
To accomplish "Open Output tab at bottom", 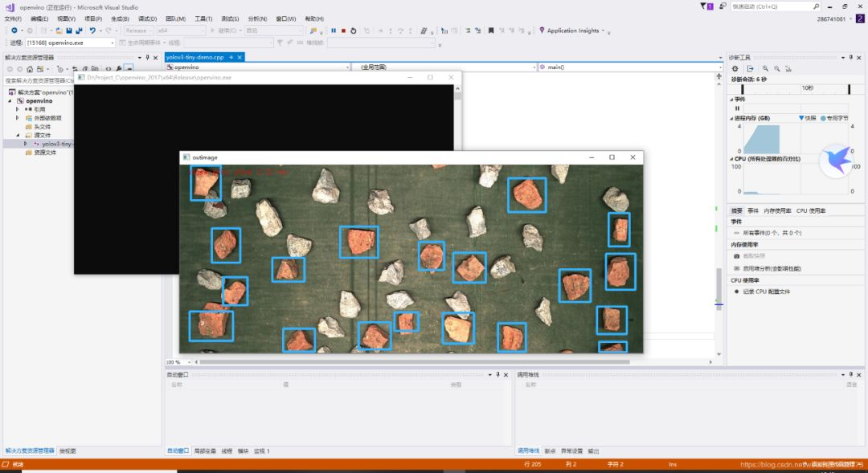I will [x=593, y=451].
